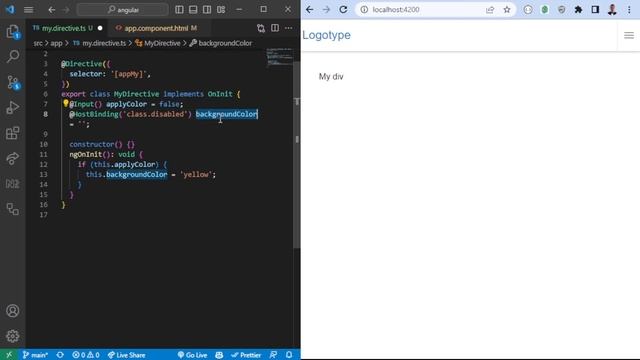Click the site information icon in address bar
640x360 pixels.
coord(364,9)
